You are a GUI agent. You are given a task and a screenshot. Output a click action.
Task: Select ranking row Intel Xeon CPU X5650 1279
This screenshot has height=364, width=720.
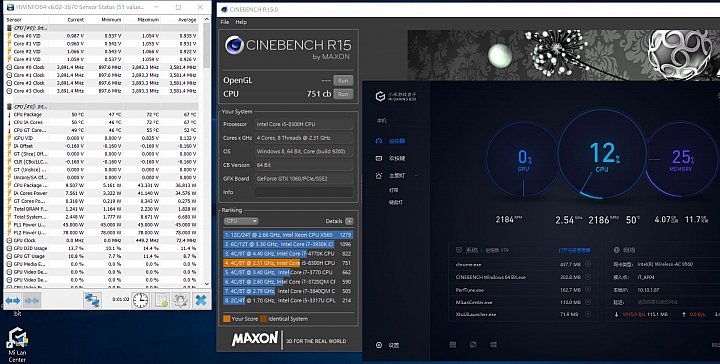click(x=288, y=235)
